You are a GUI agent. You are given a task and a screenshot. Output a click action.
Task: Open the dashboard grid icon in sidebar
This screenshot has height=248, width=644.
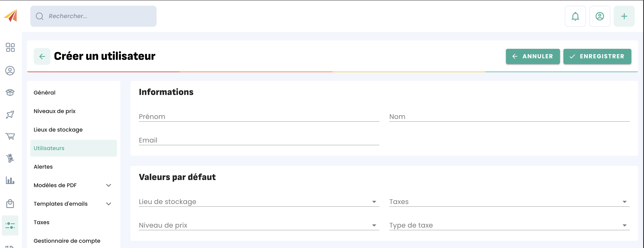[x=10, y=48]
